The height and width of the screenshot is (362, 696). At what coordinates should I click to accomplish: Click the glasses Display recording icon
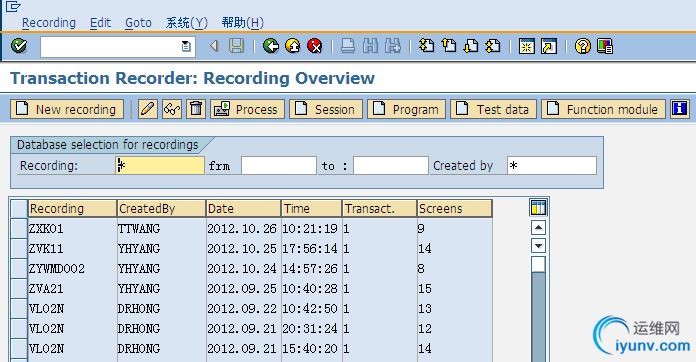(172, 109)
